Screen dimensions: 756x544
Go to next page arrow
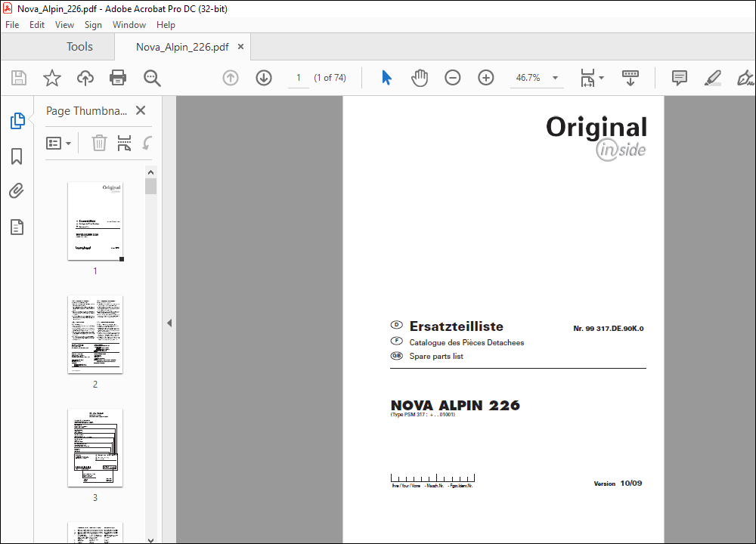click(x=264, y=78)
